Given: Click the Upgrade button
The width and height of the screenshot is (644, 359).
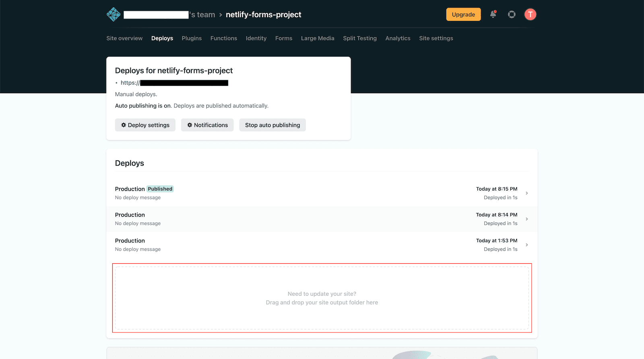Looking at the screenshot, I should pyautogui.click(x=463, y=14).
